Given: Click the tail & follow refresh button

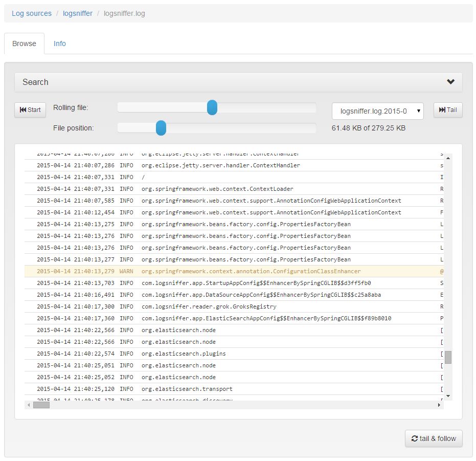Looking at the screenshot, I should point(434,438).
